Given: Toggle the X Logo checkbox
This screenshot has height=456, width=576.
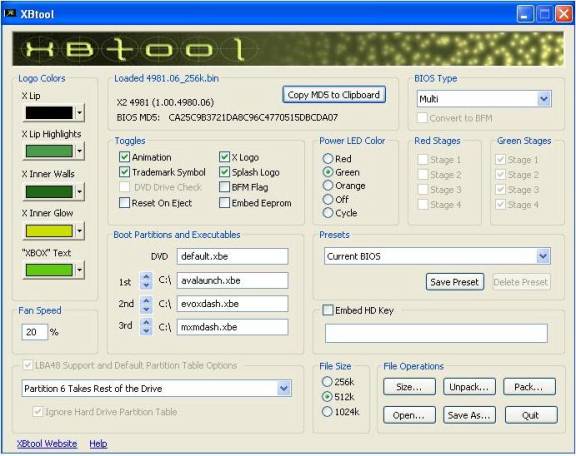Looking at the screenshot, I should click(x=224, y=157).
